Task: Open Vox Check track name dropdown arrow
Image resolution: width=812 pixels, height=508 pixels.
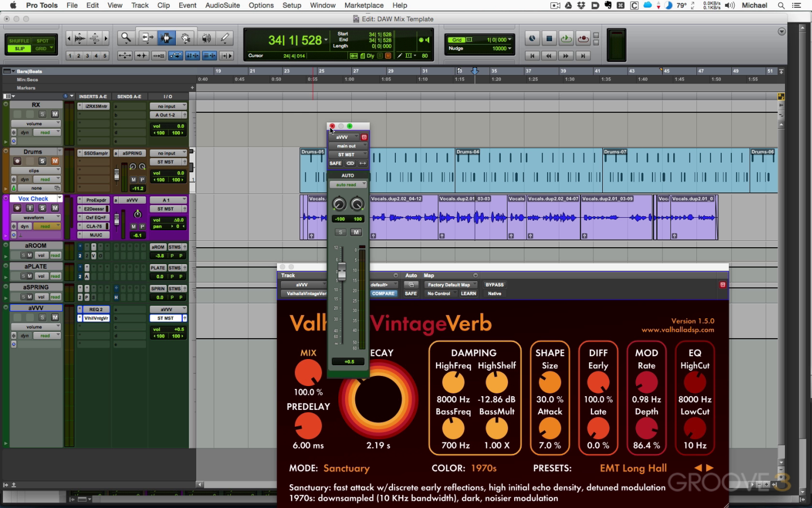Action: tap(59, 198)
